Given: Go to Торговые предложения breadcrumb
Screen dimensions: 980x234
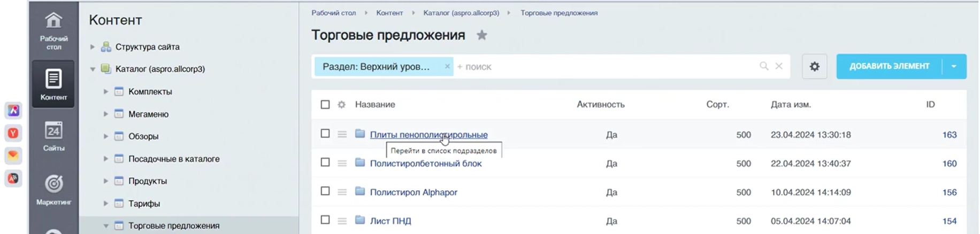Looking at the screenshot, I should [559, 13].
